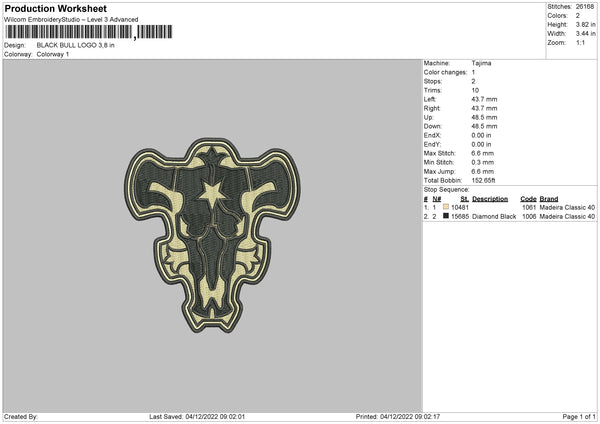Click 'Madeira Classic 40' in stop 1 row
This screenshot has height=424, width=600.
[567, 207]
